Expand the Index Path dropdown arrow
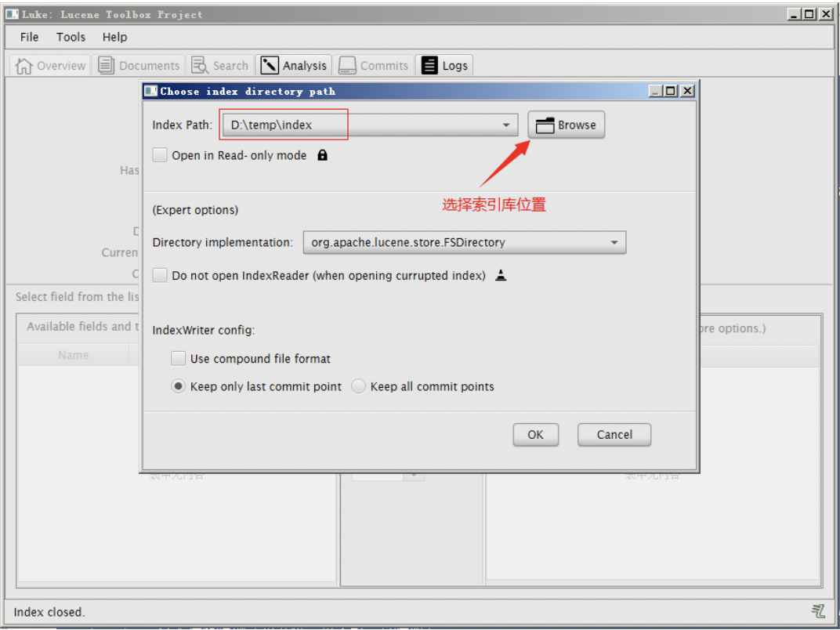The image size is (840, 630). (x=506, y=125)
